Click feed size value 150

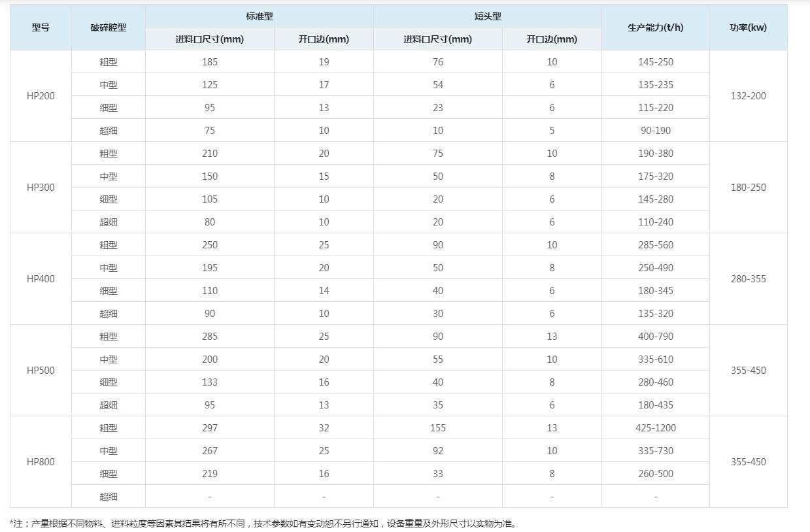(210, 176)
